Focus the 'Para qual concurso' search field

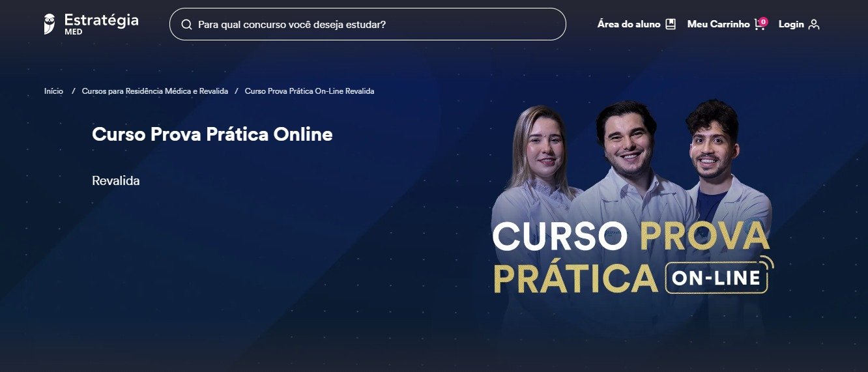pos(368,24)
